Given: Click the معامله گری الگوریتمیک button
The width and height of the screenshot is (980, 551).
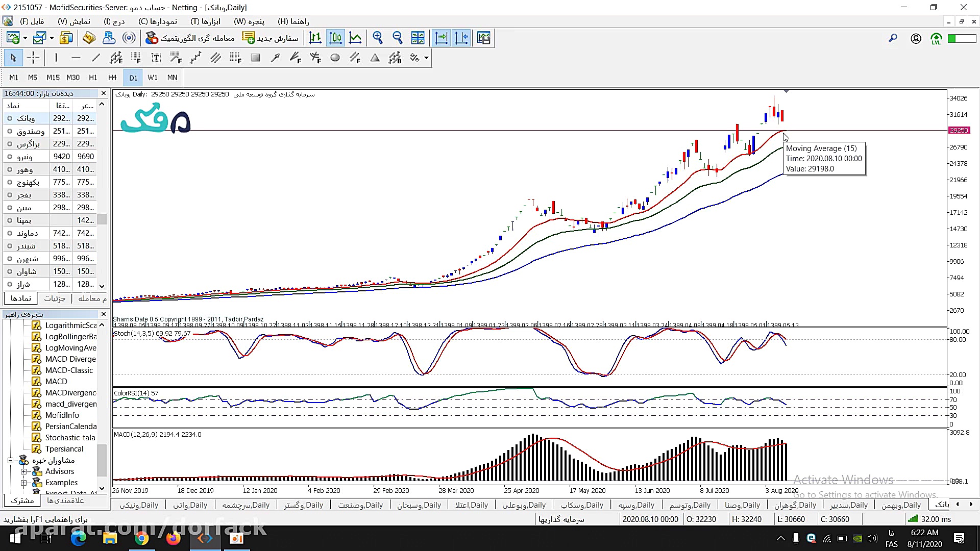Looking at the screenshot, I should (x=189, y=38).
